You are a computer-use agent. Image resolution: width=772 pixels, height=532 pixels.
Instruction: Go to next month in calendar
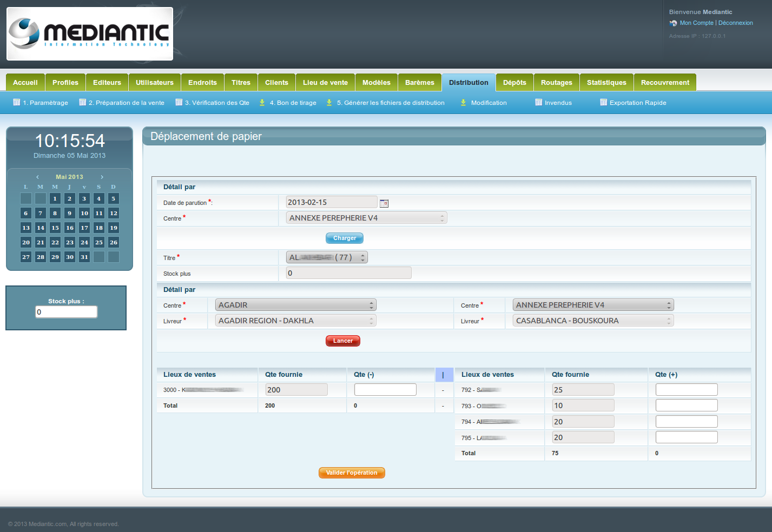[x=102, y=177]
